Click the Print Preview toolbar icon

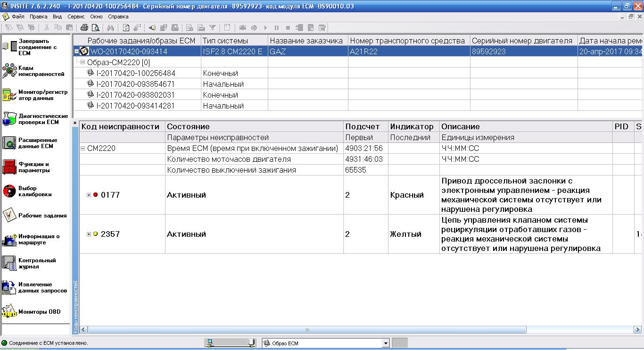pos(95,27)
